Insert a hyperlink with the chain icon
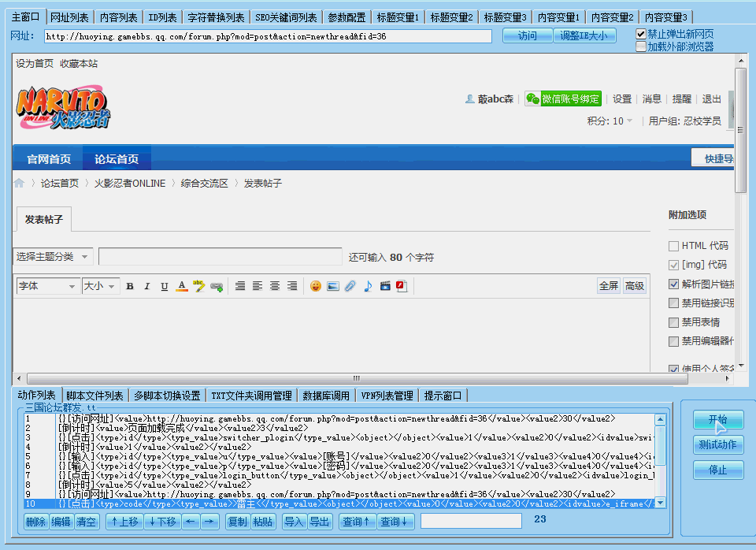756x550 pixels. click(x=217, y=287)
